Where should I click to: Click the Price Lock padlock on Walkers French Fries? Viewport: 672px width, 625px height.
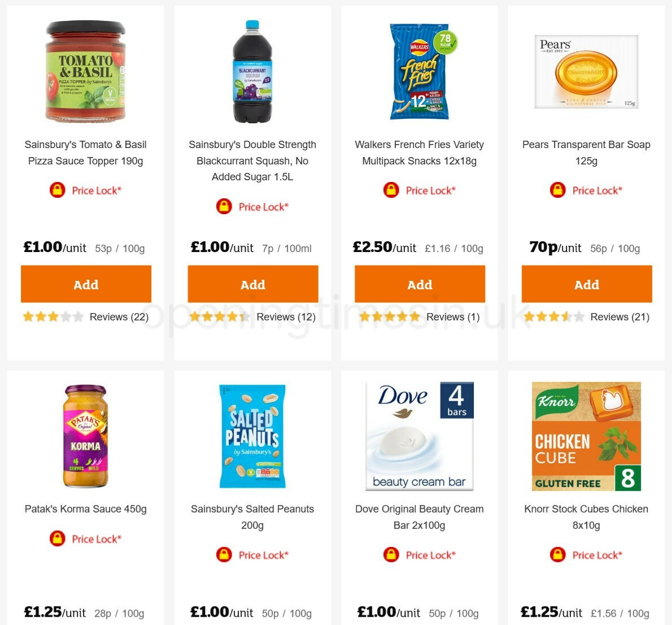pos(391,190)
